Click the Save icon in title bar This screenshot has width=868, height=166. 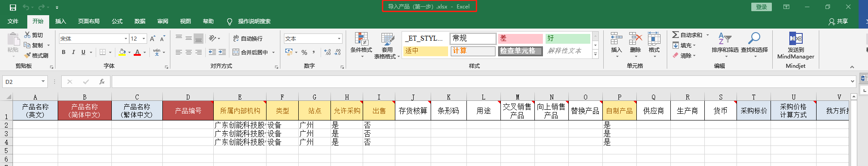(x=13, y=7)
